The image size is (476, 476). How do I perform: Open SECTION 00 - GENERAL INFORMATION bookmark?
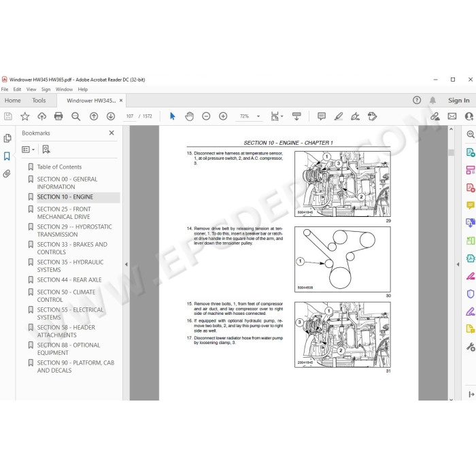tap(67, 183)
